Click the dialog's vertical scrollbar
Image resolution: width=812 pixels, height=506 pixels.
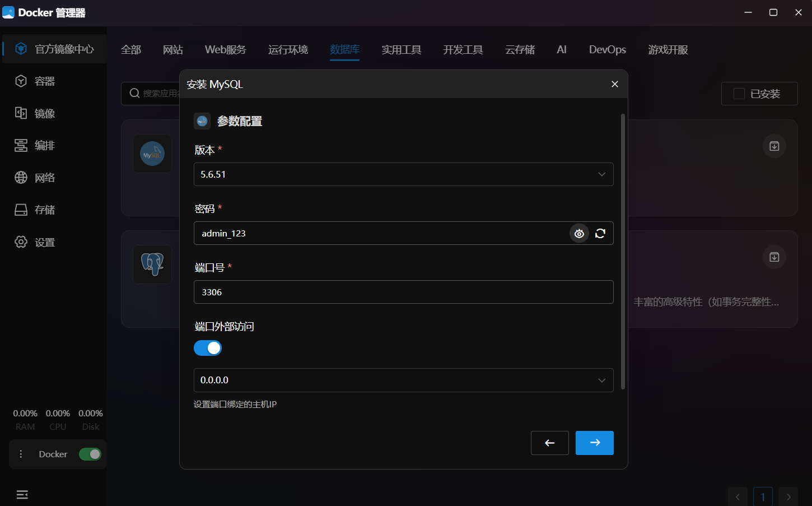623,251
